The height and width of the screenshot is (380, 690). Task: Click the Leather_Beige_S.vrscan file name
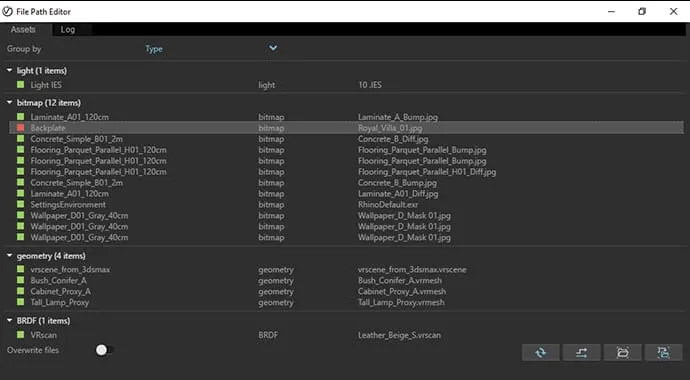click(x=400, y=335)
